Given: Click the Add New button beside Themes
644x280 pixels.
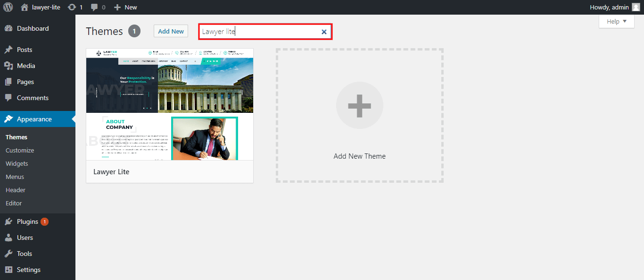Looking at the screenshot, I should [x=171, y=31].
